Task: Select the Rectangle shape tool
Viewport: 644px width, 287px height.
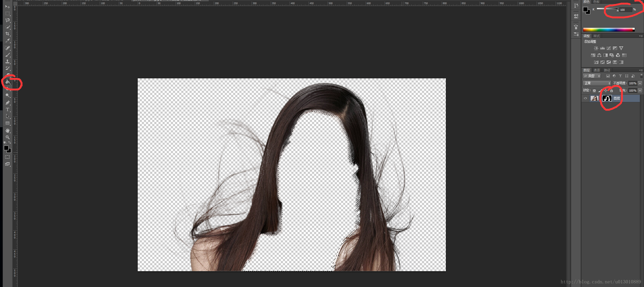Action: pyautogui.click(x=8, y=123)
